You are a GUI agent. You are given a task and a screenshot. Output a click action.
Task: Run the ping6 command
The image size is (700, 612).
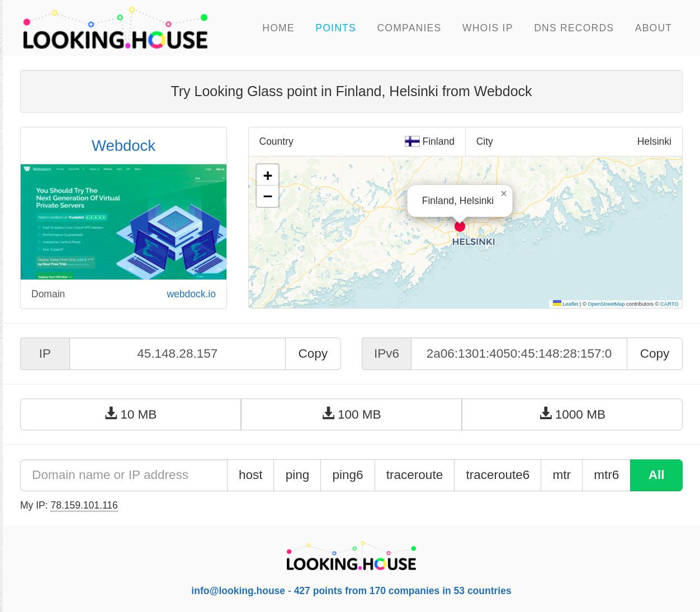point(348,475)
